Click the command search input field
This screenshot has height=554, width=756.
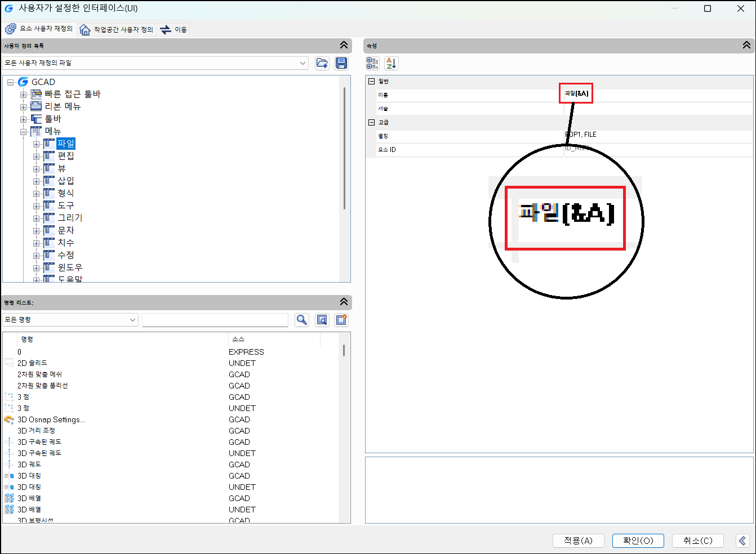(215, 320)
